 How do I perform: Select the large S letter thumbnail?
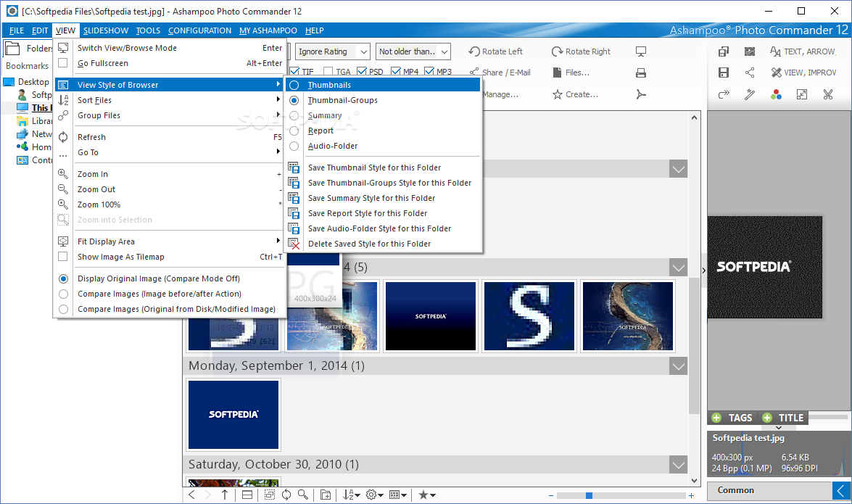tap(529, 316)
